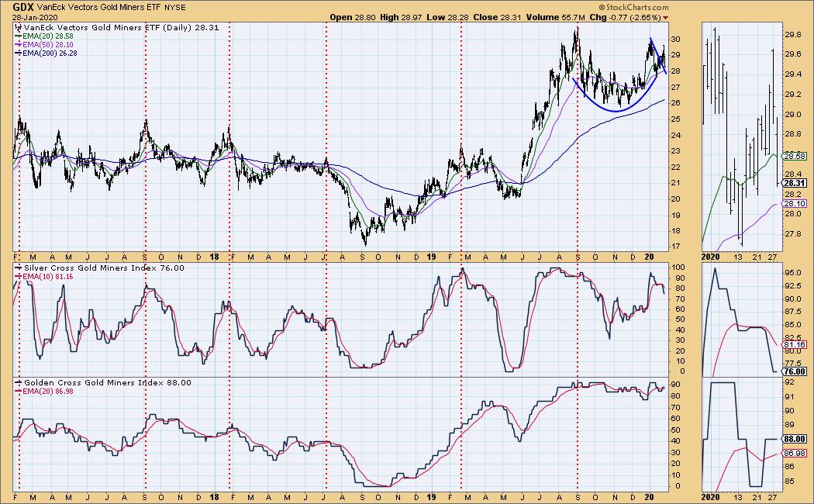Select the Close 28.31 value in header
This screenshot has height=504, width=814.
498,17
